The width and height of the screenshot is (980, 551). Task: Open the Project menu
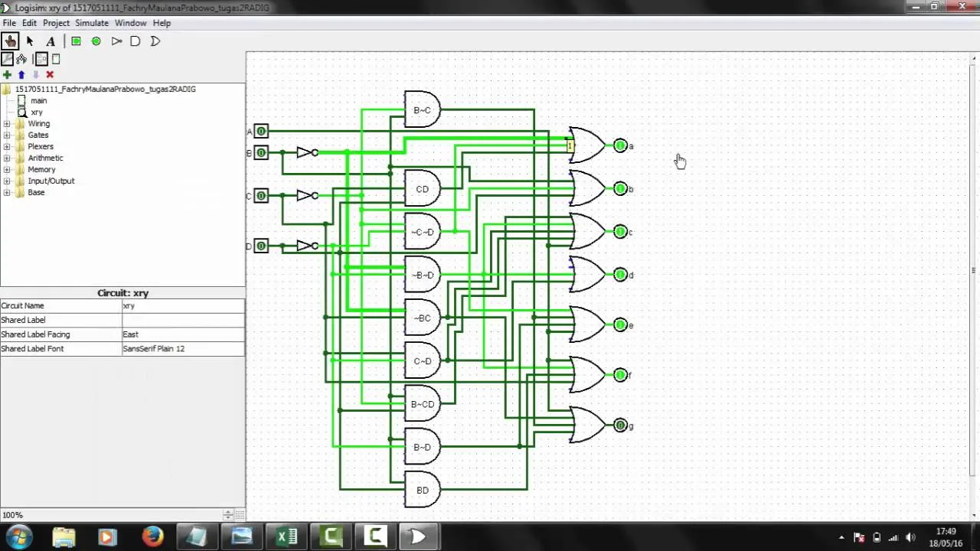click(56, 23)
